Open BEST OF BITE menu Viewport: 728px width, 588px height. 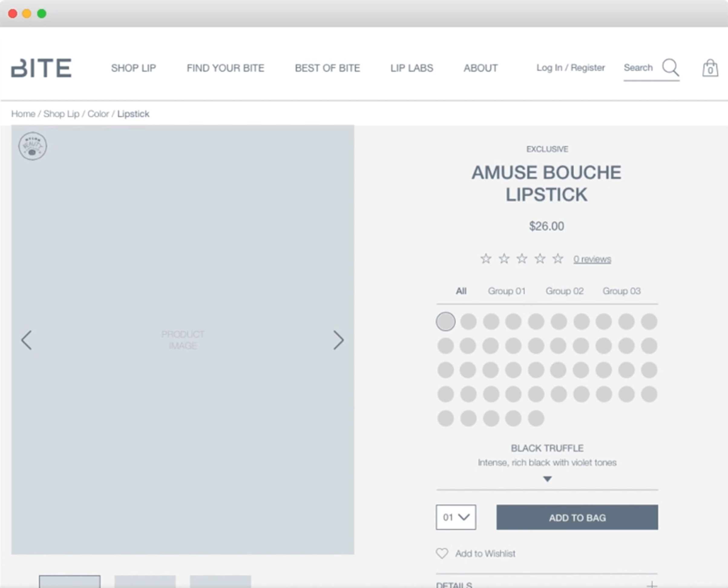click(327, 68)
